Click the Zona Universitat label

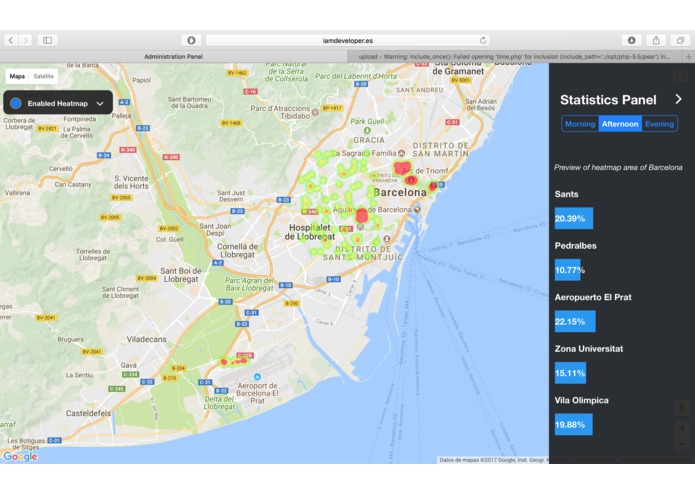point(589,349)
